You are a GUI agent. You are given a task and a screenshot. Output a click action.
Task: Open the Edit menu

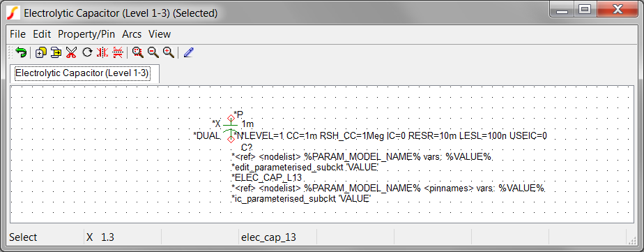pyautogui.click(x=42, y=34)
